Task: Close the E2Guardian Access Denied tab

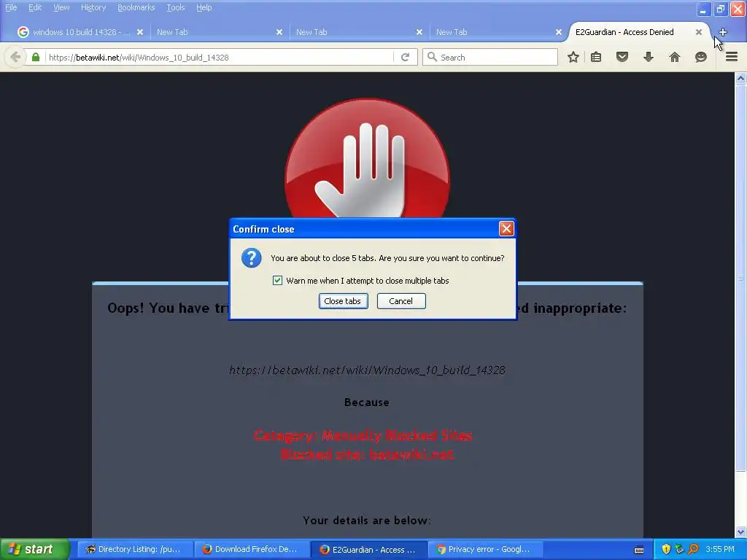Action: 698,32
